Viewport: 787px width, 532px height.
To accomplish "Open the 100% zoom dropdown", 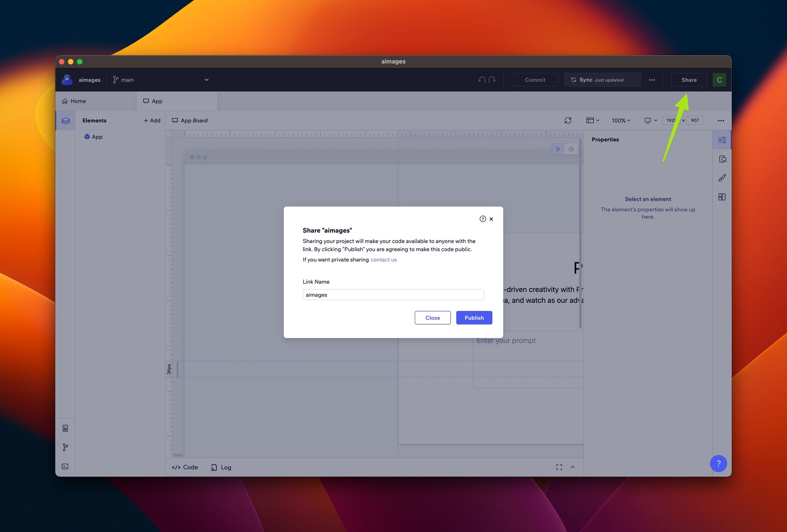I will 621,120.
